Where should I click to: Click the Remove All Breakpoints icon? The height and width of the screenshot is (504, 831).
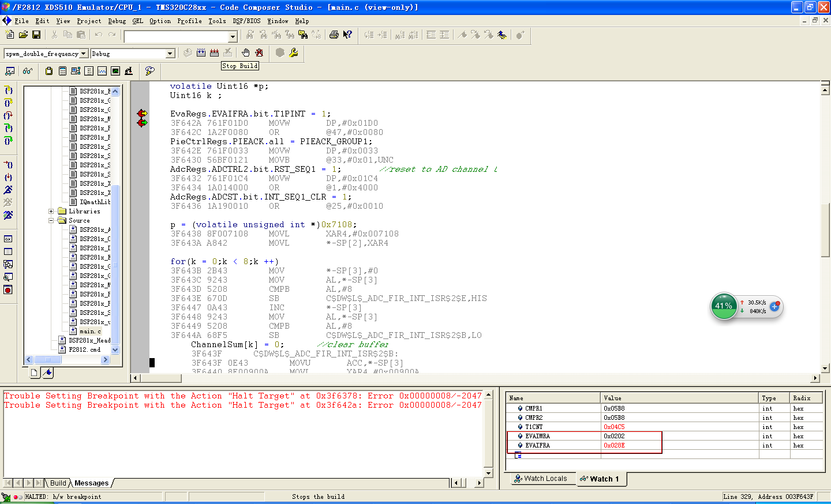point(259,53)
